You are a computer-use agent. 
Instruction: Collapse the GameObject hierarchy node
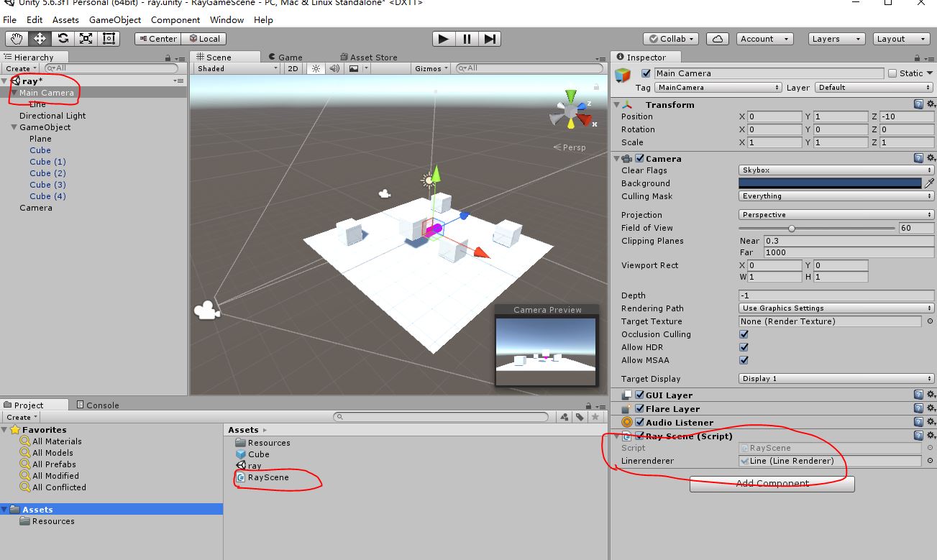(14, 127)
